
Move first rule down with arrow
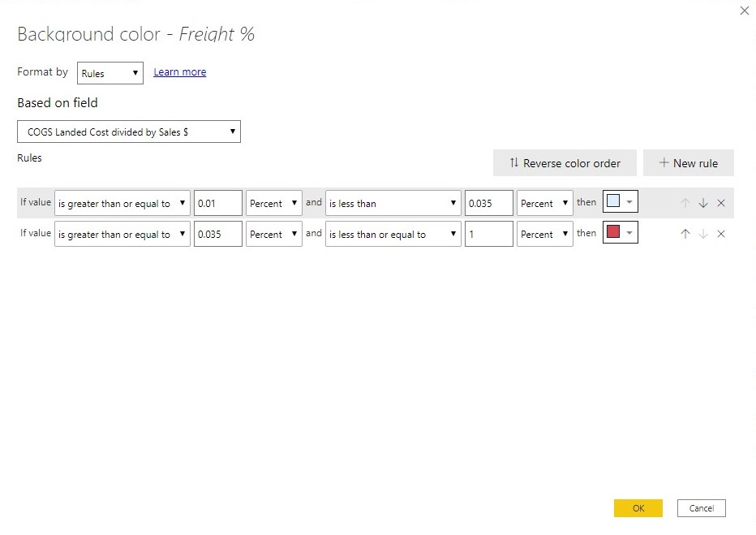click(703, 203)
